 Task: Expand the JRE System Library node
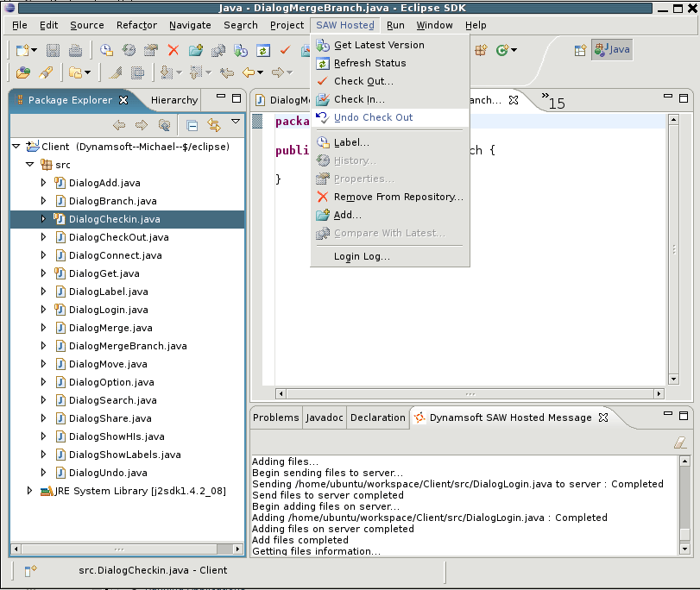[29, 491]
